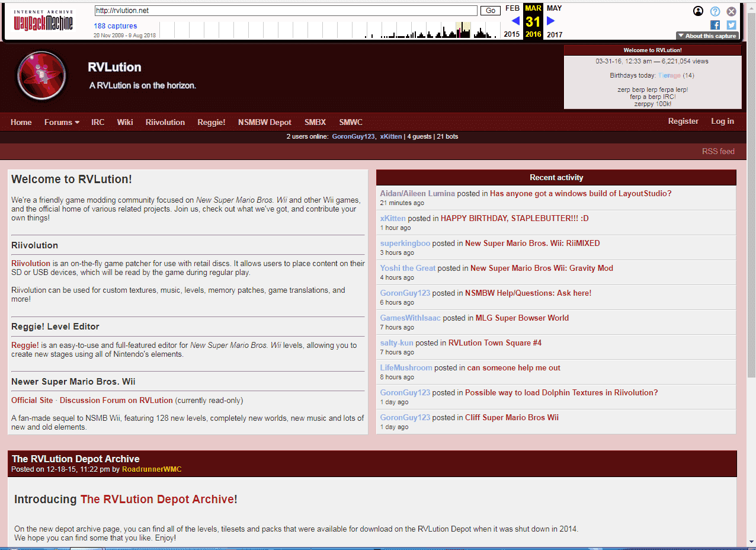
Task: Select FEB 2015 in the capture navigator
Action: 512,21
